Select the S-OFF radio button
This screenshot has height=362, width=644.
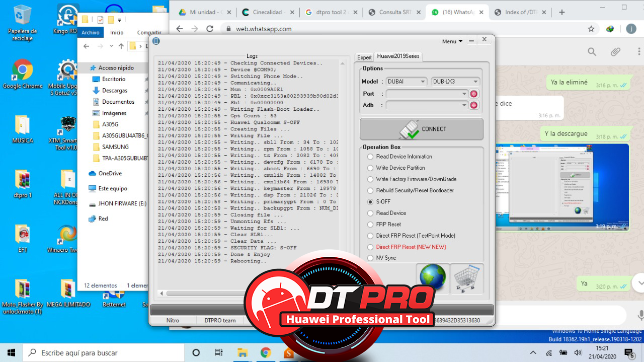[370, 202]
